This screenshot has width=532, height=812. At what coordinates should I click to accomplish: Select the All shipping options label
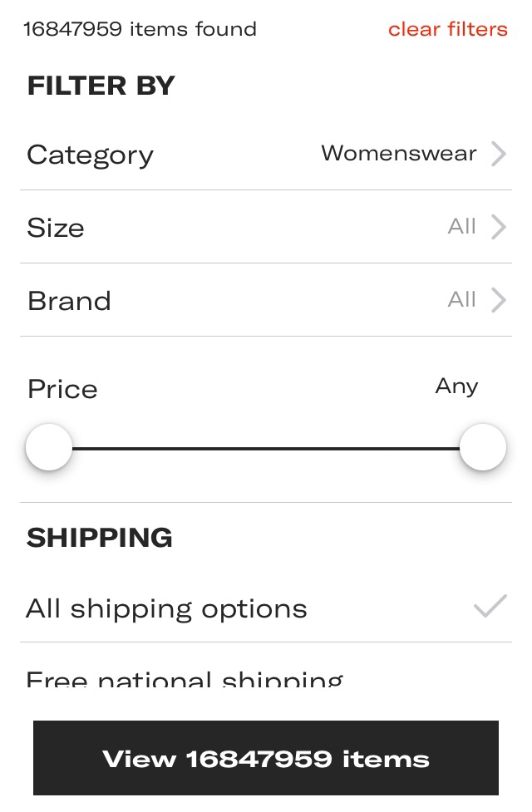pyautogui.click(x=166, y=609)
